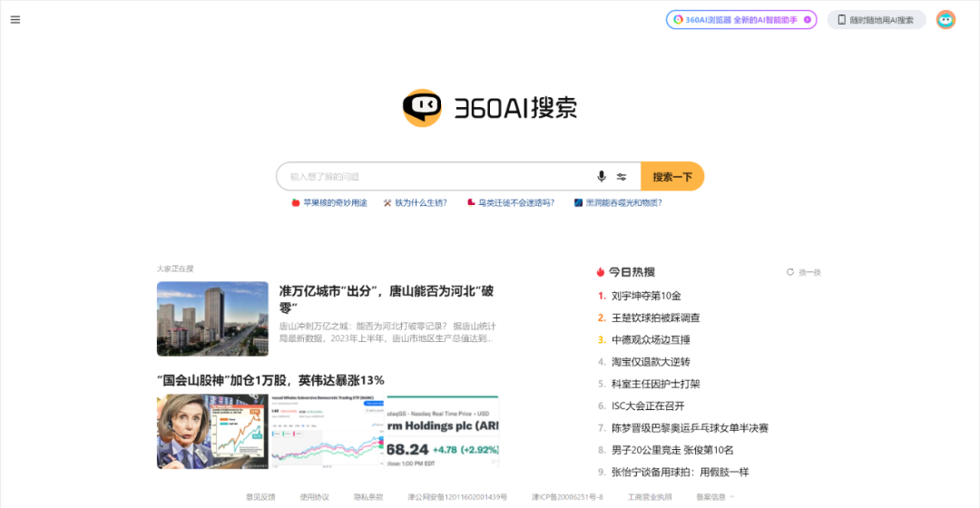Select suggestion 苹果核的奇妙用途
The image size is (980, 508).
coord(335,203)
